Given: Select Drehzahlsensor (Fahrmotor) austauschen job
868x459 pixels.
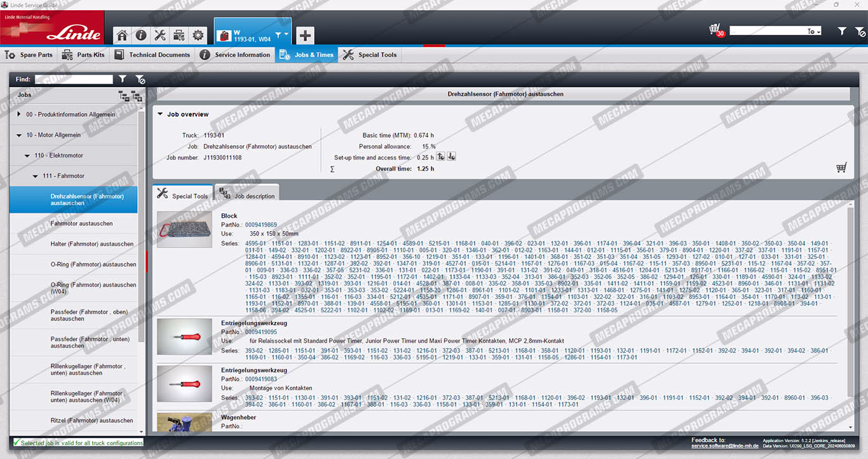Looking at the screenshot, I should point(73,199).
